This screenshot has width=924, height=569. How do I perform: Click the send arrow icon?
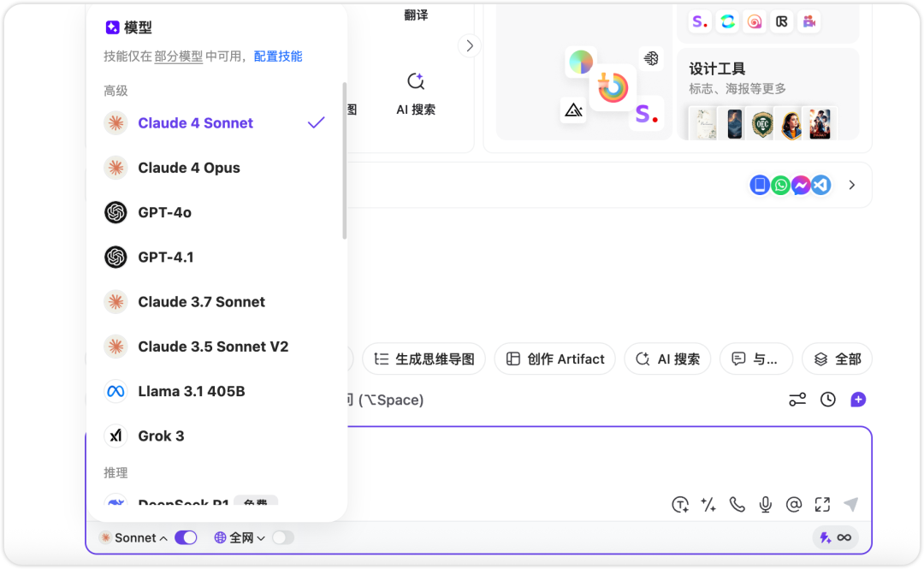click(x=851, y=505)
